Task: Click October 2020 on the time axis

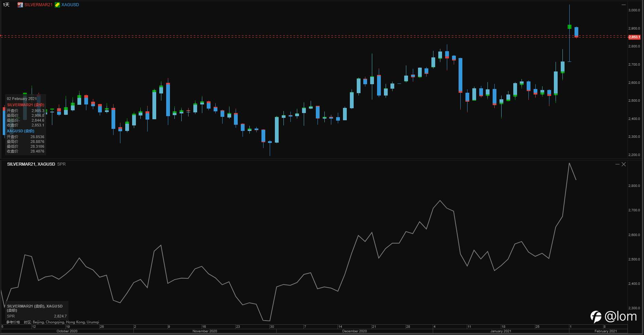Action: 67,331
